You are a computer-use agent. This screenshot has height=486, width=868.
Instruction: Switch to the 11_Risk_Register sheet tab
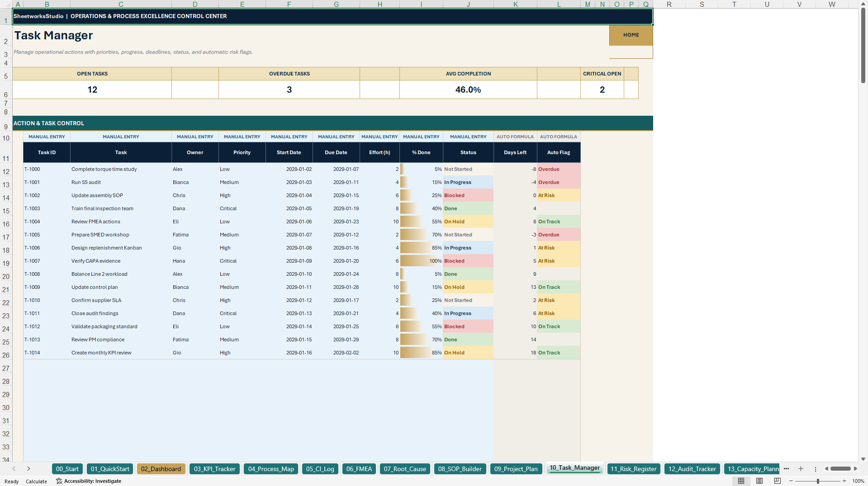[633, 469]
